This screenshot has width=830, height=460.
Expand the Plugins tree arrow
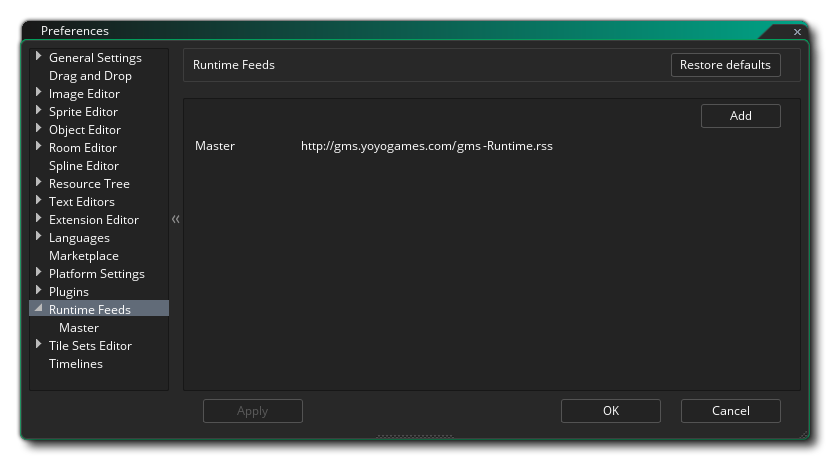point(39,291)
